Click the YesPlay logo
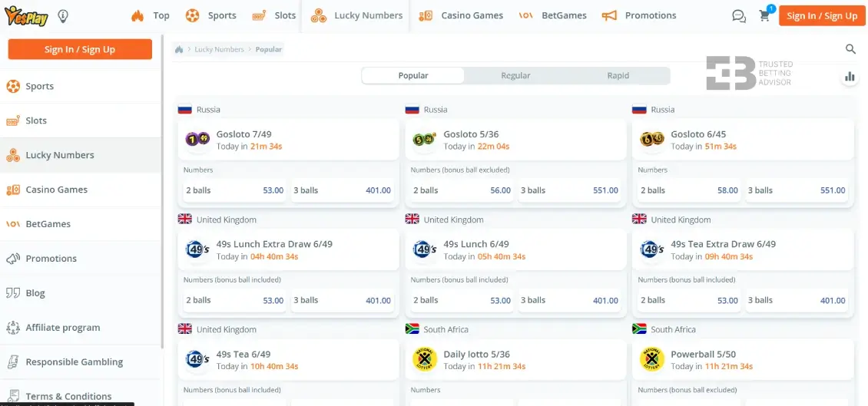The height and width of the screenshot is (406, 868). (x=28, y=15)
